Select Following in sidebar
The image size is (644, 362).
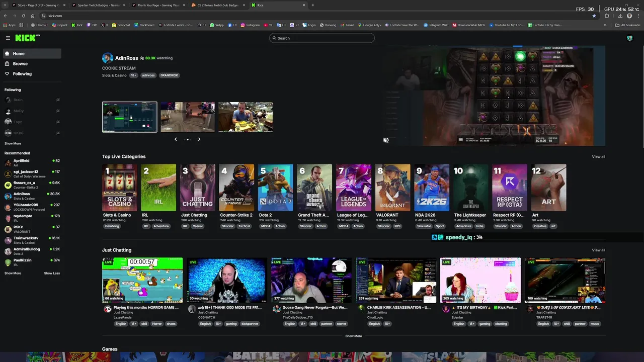tap(32, 73)
